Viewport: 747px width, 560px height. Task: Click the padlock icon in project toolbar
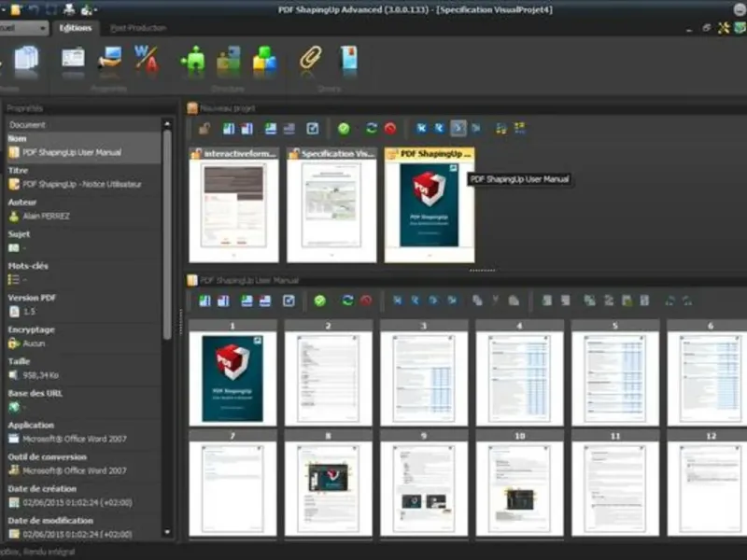pos(204,129)
